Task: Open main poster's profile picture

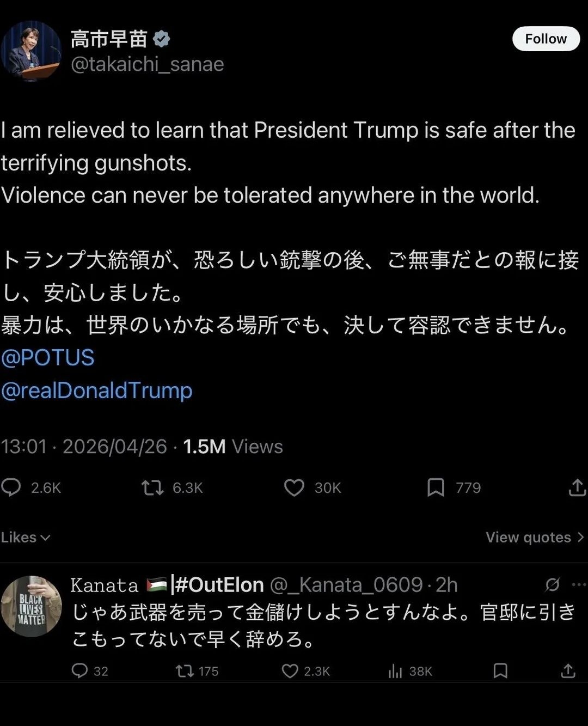Action: click(x=30, y=51)
